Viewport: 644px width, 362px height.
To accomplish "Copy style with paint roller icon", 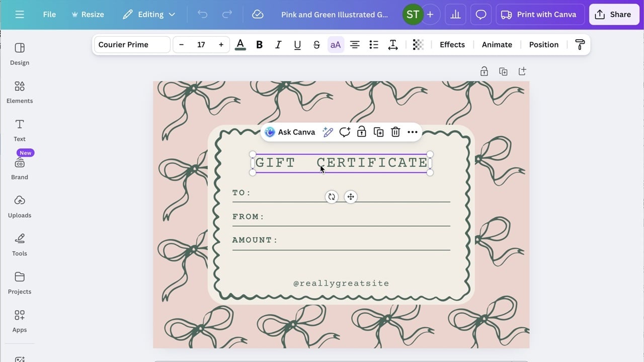I will [580, 45].
